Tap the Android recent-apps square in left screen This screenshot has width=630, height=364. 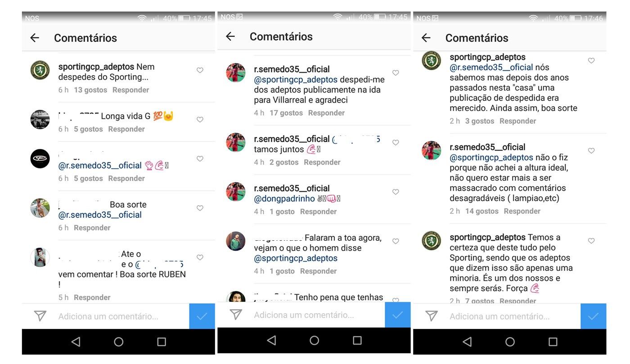pyautogui.click(x=162, y=342)
